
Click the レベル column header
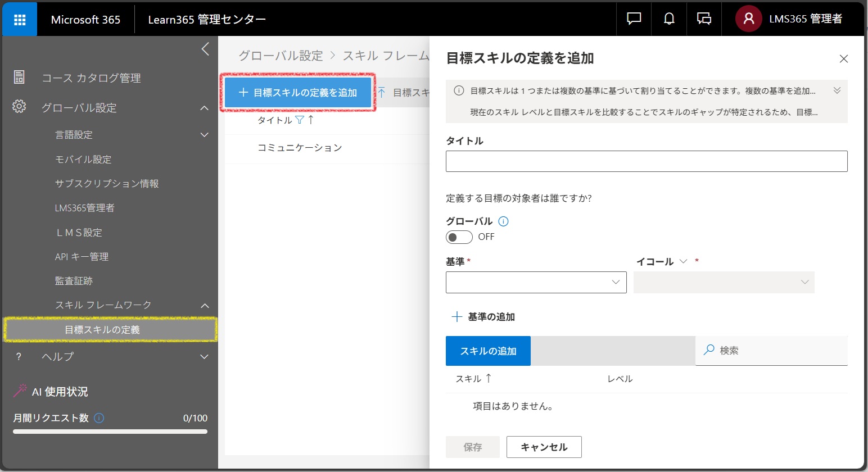click(620, 379)
